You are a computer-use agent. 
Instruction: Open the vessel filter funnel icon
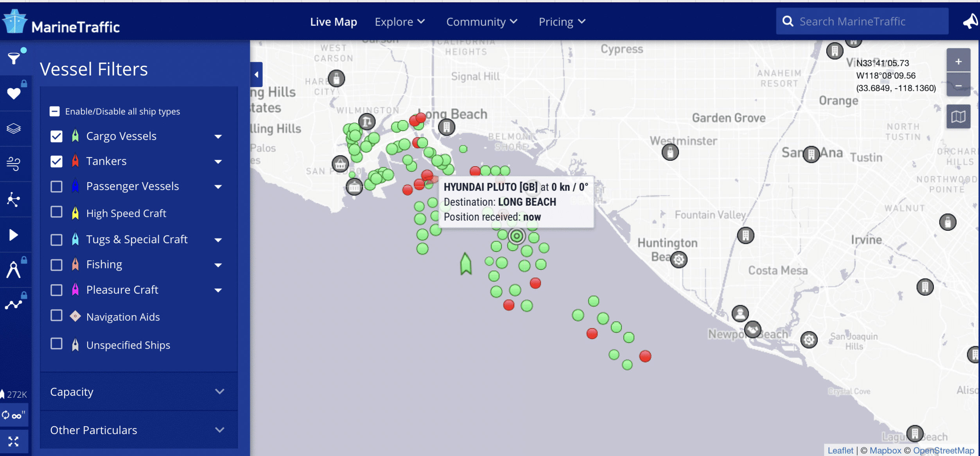[x=14, y=58]
